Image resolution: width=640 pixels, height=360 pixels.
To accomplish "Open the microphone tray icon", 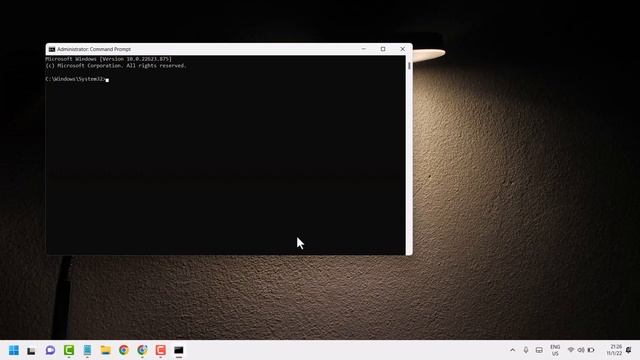I will point(526,350).
